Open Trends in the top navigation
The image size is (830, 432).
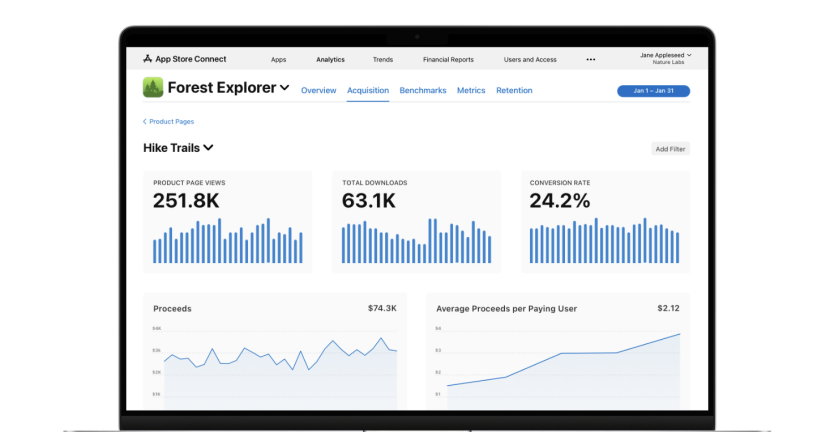click(x=383, y=60)
